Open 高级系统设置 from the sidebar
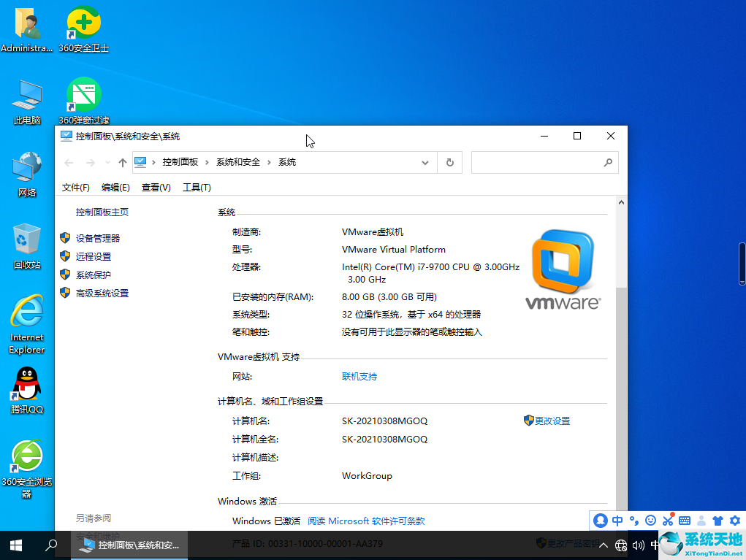This screenshot has width=746, height=560. pos(102,294)
